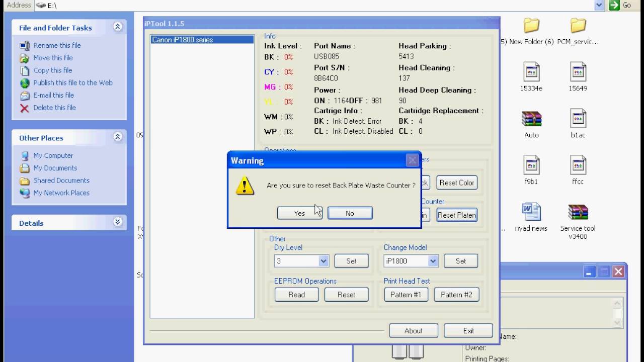The image size is (644, 362).
Task: Select the PCM_servic... folder icon
Action: tap(578, 25)
